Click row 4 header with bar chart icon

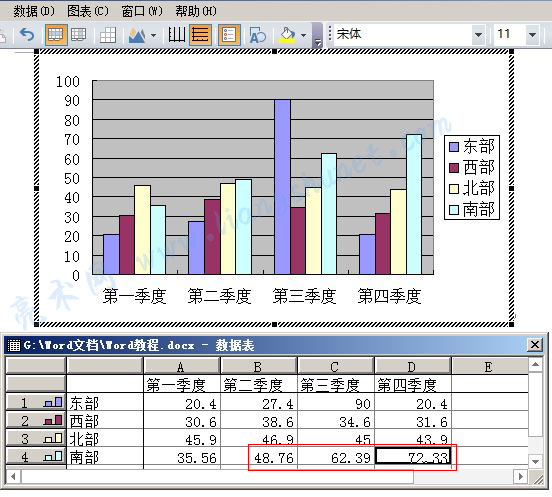coord(36,457)
